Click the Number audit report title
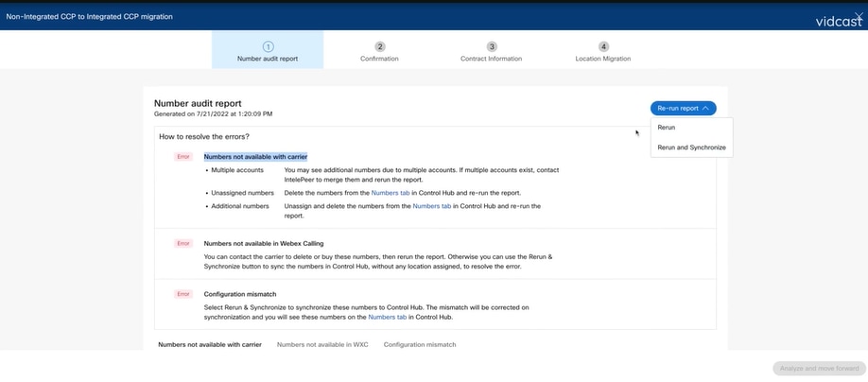 coord(198,103)
